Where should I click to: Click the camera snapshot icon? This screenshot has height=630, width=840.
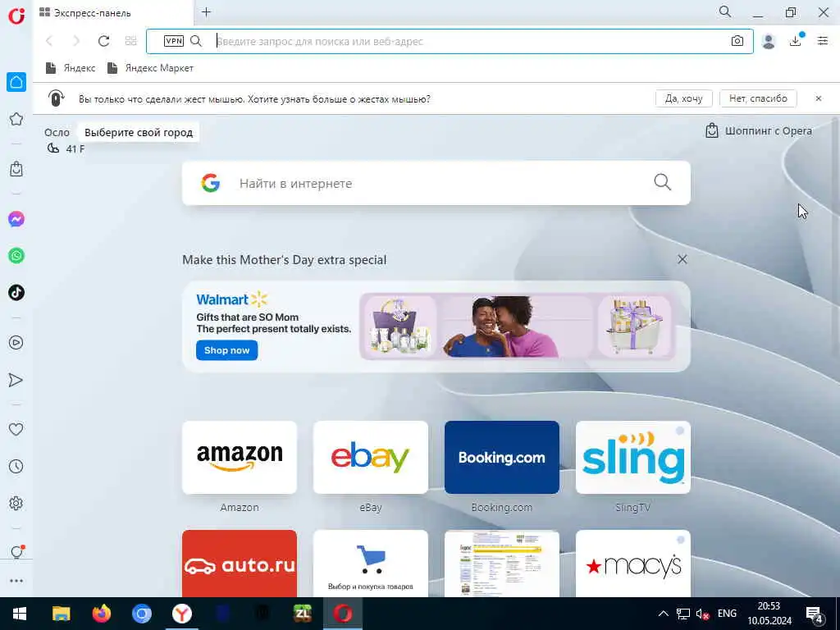[x=737, y=41]
